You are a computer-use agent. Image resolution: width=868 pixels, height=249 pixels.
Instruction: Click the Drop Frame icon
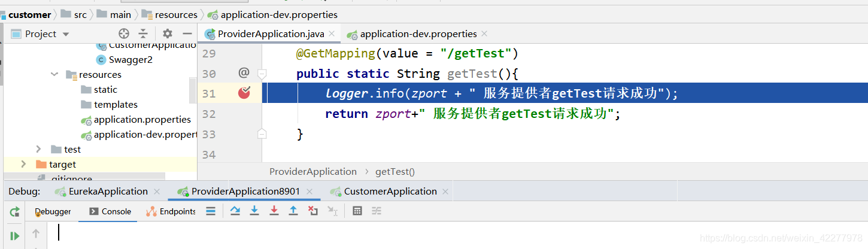(312, 211)
